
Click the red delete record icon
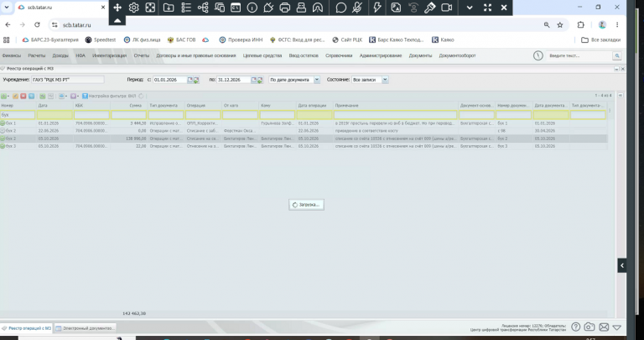click(x=23, y=96)
